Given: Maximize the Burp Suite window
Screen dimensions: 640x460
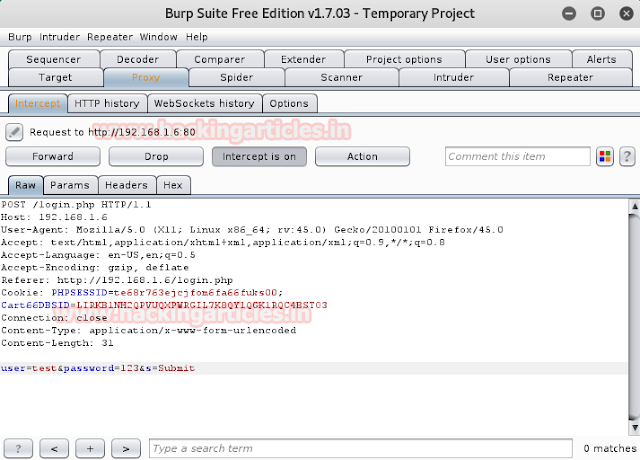Looking at the screenshot, I should click(598, 13).
